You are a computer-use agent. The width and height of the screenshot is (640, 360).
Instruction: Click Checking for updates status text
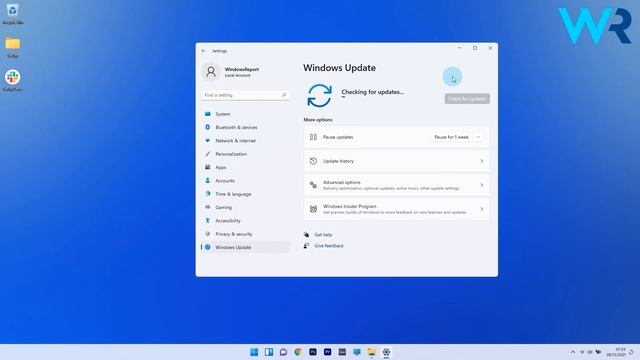pos(373,92)
